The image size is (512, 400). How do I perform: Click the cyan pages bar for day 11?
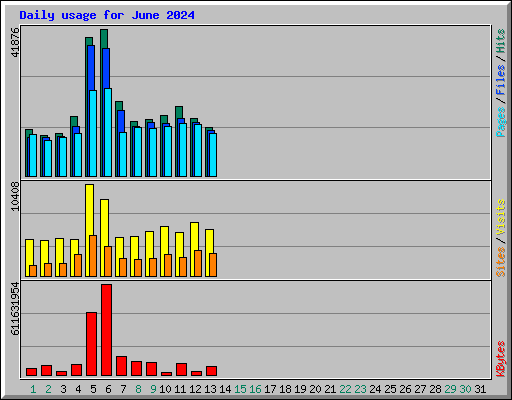183,150
